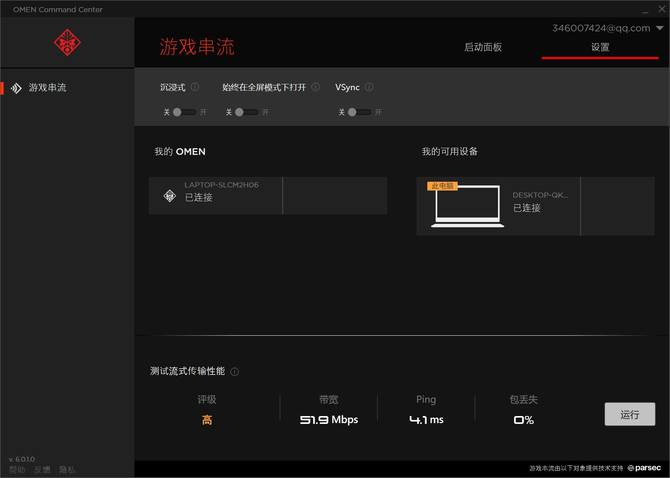This screenshot has height=478, width=670.
Task: Switch to the 设置 tab
Action: (x=600, y=47)
